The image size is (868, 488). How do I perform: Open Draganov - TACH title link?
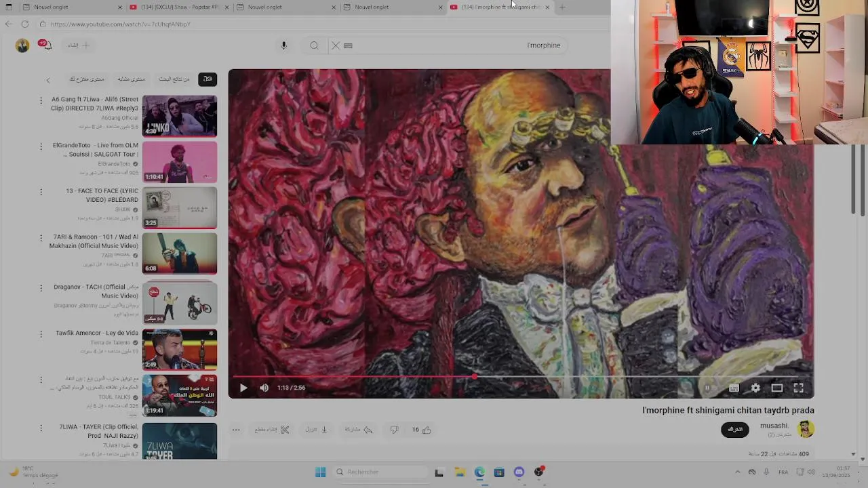coord(96,291)
